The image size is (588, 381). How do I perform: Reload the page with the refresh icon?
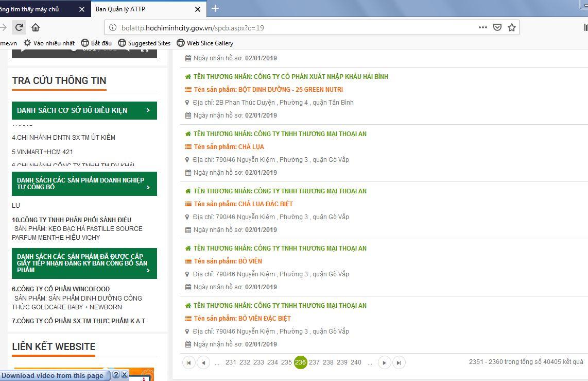point(19,27)
